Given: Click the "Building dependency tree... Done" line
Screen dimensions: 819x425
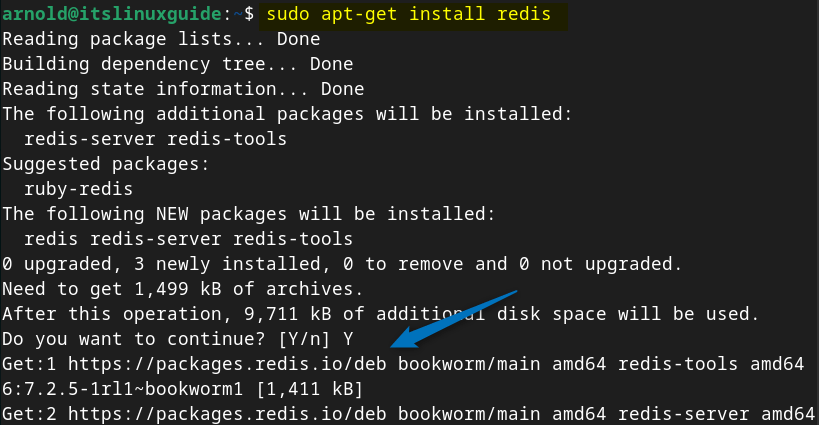Looking at the screenshot, I should coord(177,64).
